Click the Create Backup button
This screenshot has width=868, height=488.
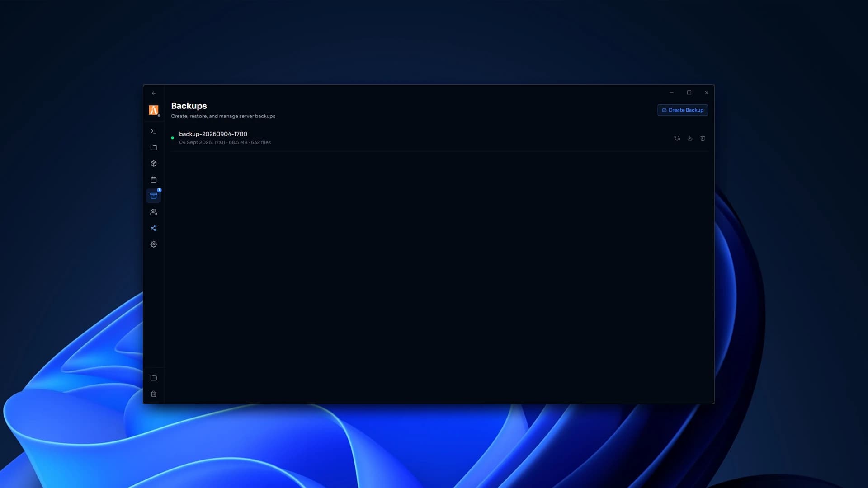683,110
